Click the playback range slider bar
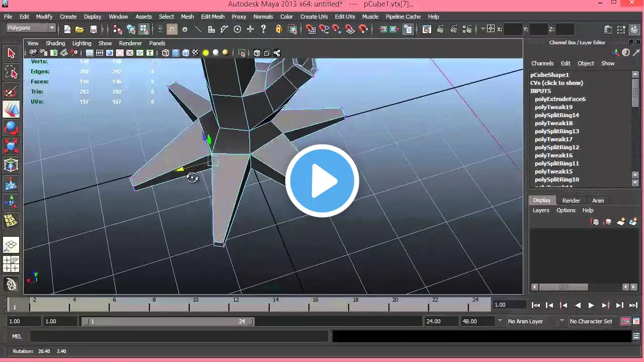Screen dimensions: 644x362 coord(168,321)
